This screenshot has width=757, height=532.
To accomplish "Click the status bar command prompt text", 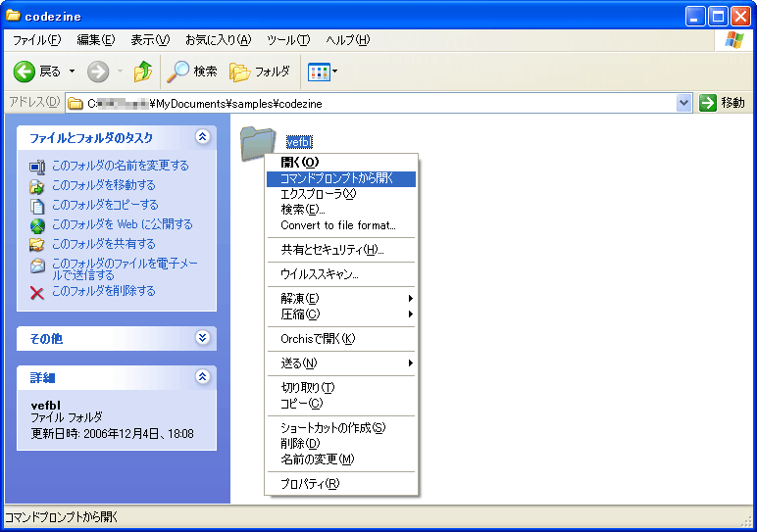I will click(62, 517).
